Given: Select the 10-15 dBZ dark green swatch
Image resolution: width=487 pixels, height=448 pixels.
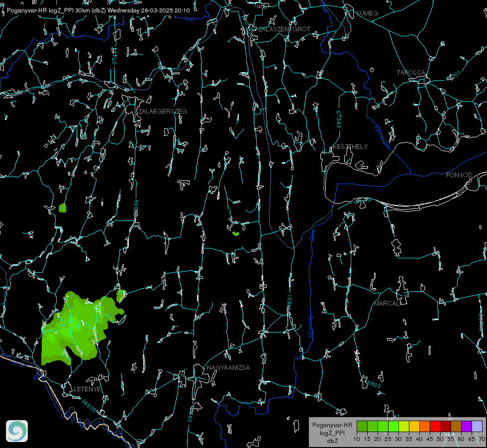Looking at the screenshot, I should 362,426.
